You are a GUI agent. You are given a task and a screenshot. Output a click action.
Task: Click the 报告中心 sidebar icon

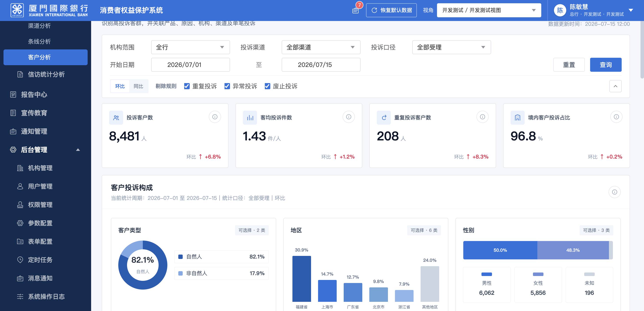[x=13, y=95]
